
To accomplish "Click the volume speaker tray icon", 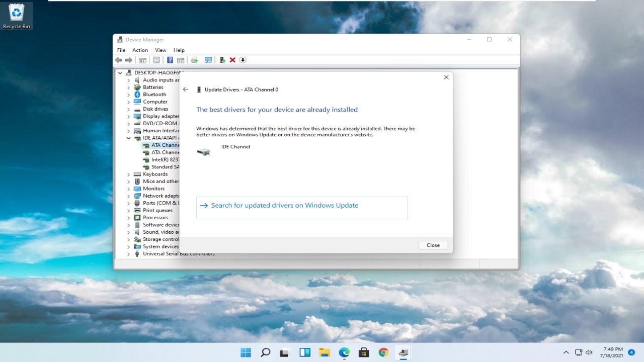I will (x=589, y=352).
